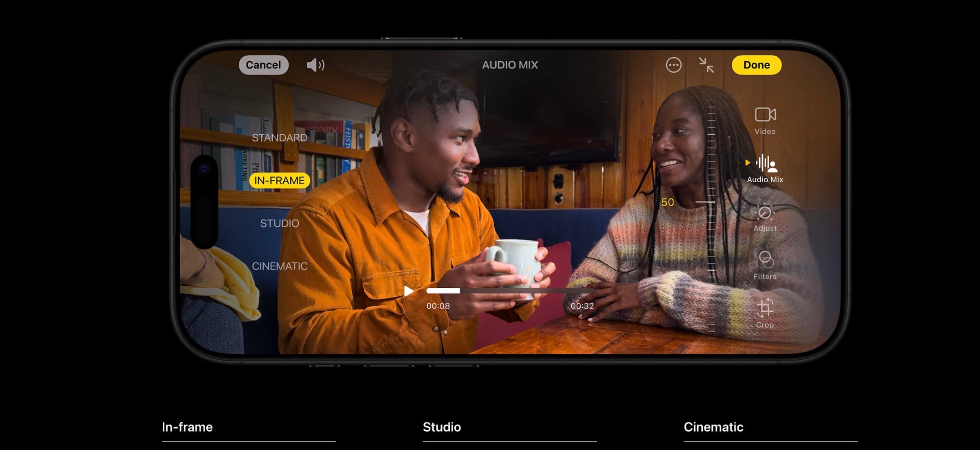Select the Crop tool

click(x=765, y=309)
